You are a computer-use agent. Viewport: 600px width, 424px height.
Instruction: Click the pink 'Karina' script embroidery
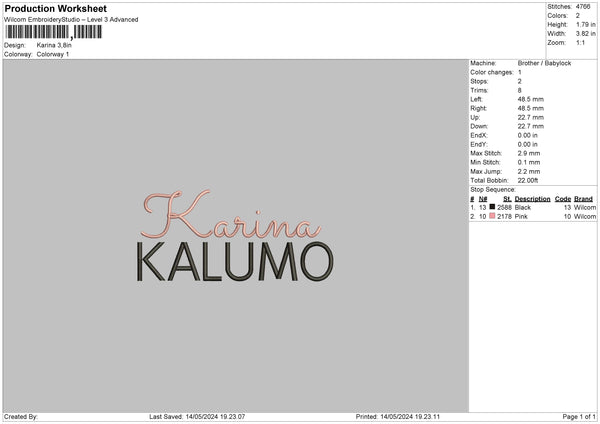(230, 214)
